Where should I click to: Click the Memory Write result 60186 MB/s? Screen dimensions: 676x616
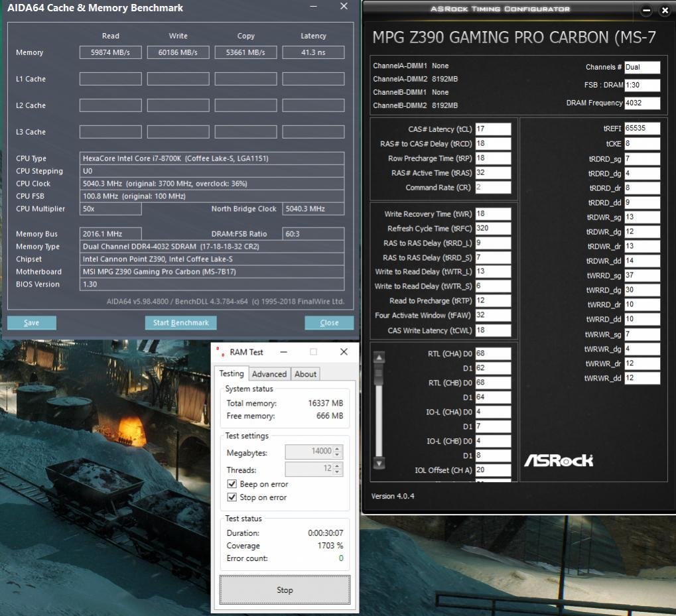pyautogui.click(x=178, y=52)
